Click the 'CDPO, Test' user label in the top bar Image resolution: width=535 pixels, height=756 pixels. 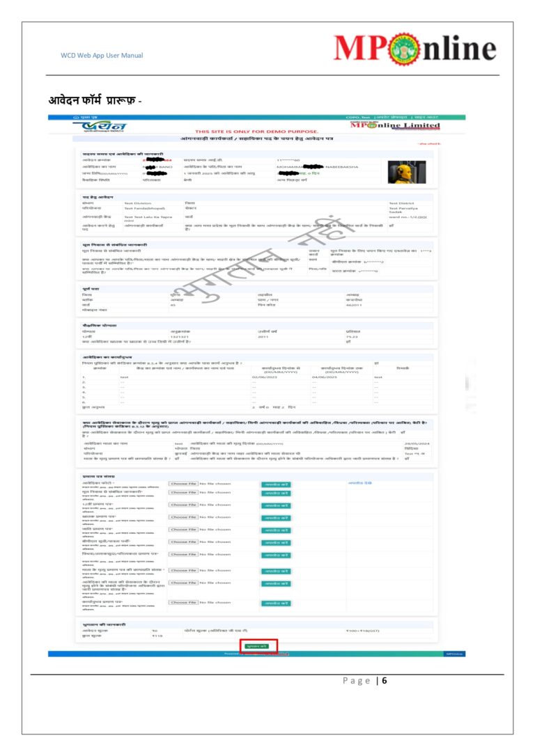point(358,117)
